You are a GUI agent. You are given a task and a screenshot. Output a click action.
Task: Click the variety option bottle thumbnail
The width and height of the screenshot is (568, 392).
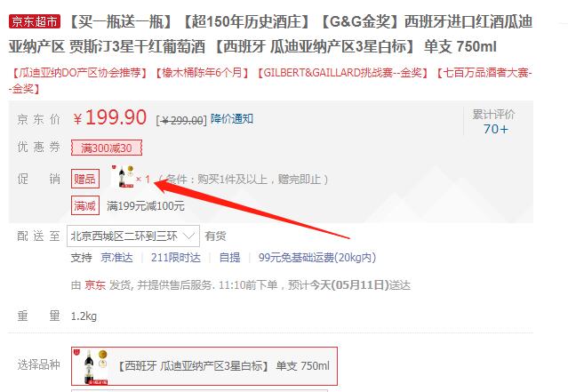coord(91,366)
